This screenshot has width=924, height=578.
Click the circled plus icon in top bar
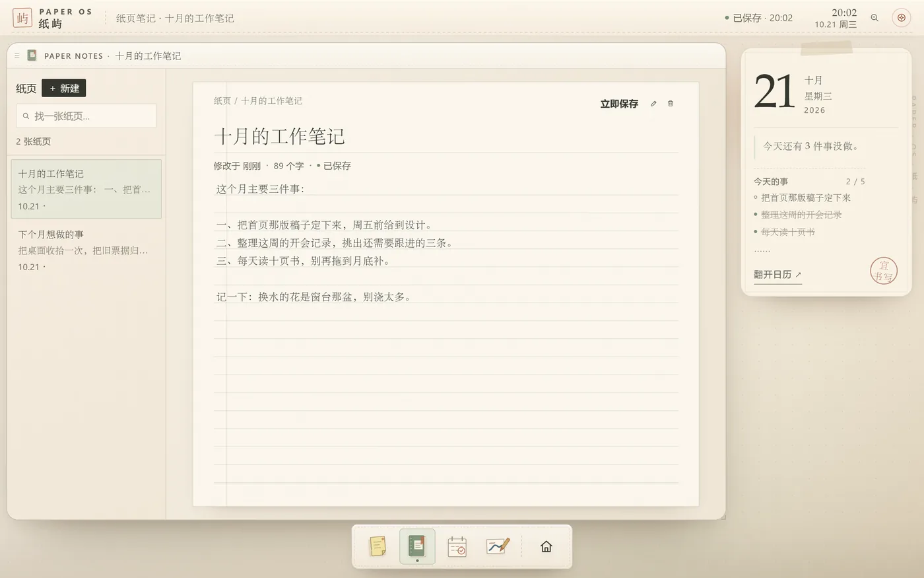pos(902,18)
